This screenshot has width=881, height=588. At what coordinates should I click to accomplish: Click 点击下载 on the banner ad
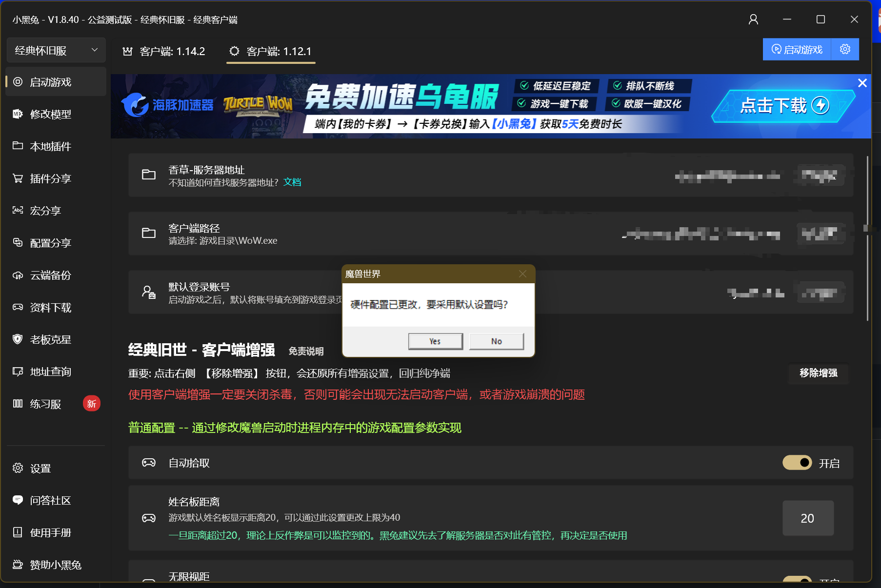pyautogui.click(x=783, y=105)
